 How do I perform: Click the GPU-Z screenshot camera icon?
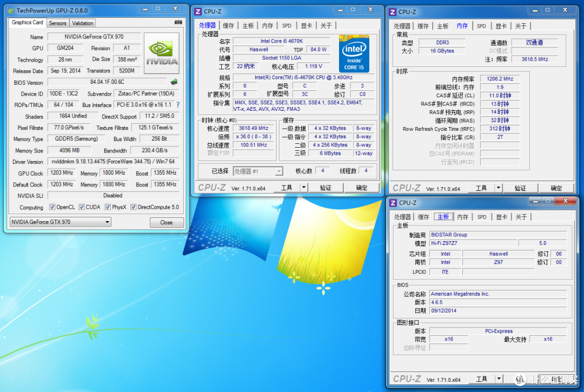coord(178,22)
